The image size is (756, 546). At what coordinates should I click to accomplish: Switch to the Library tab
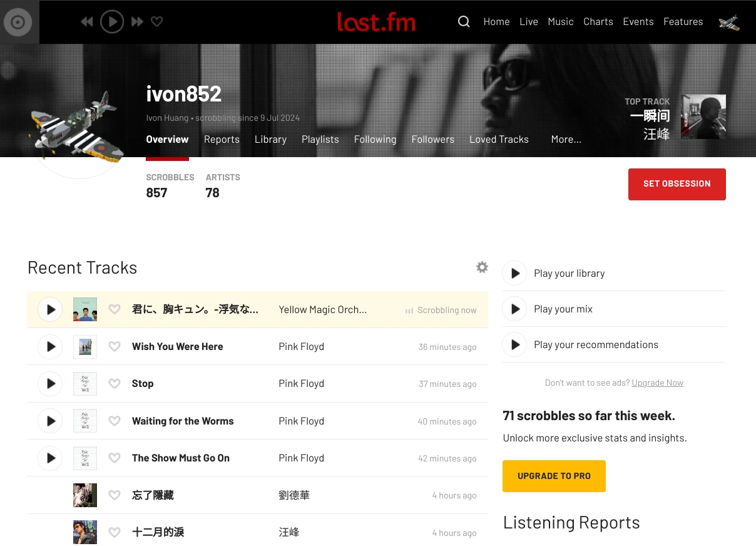(270, 140)
